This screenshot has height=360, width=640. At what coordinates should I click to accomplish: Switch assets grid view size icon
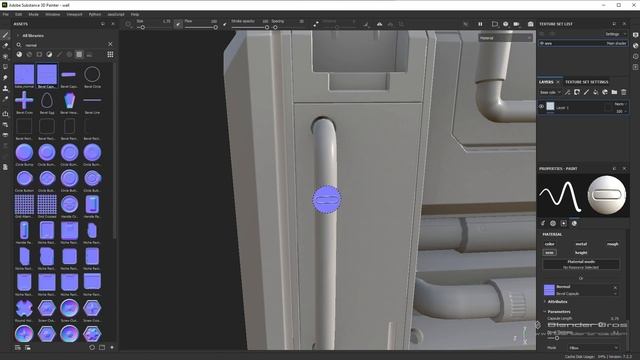pos(110,54)
